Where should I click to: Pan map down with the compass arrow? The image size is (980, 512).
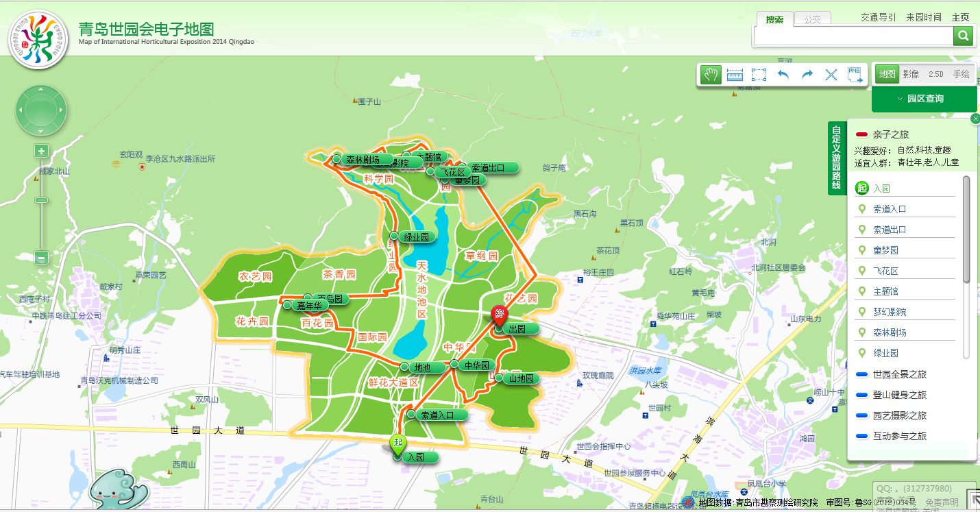(x=41, y=132)
